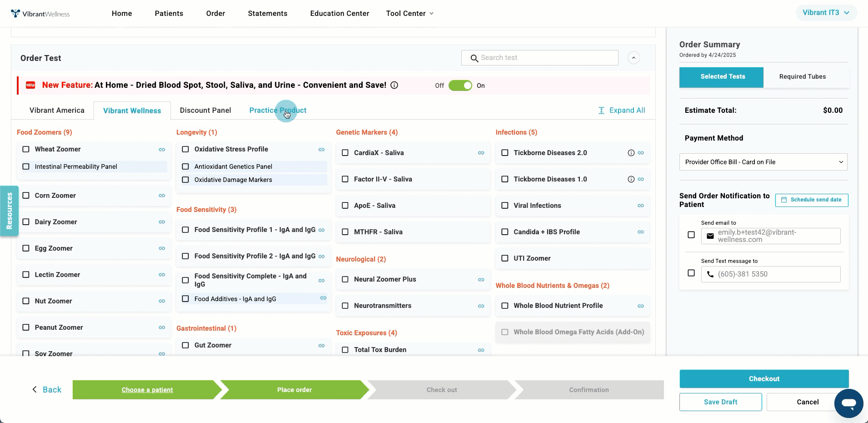The image size is (868, 423).
Task: Check the Wheat Zoomer checkbox
Action: [26, 149]
